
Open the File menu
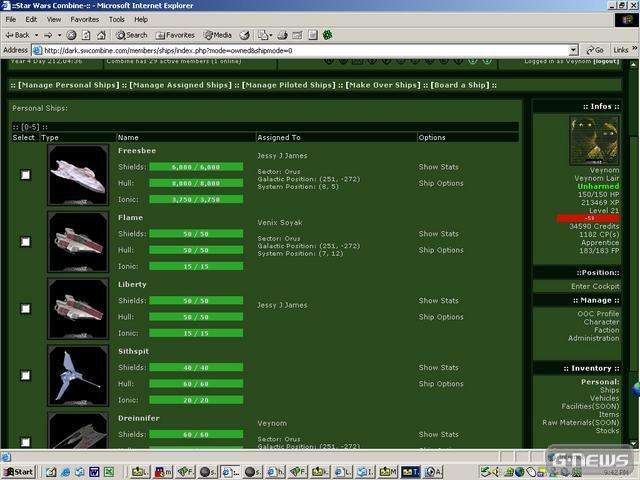click(x=11, y=19)
